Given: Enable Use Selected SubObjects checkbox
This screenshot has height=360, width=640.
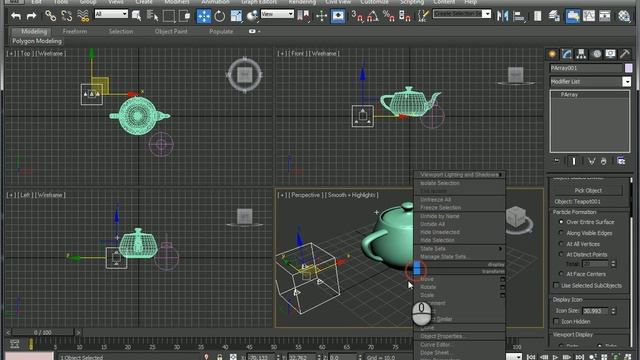Looking at the screenshot, I should [556, 285].
